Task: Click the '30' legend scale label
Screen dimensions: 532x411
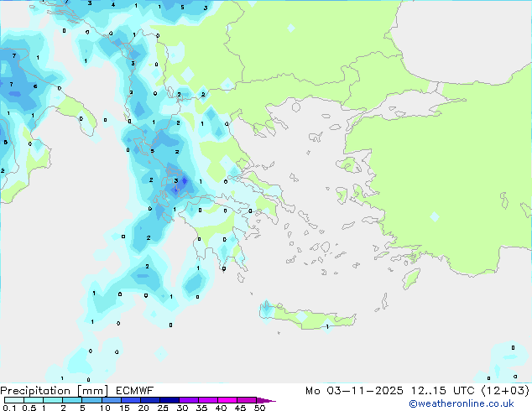Action: pyautogui.click(x=182, y=408)
